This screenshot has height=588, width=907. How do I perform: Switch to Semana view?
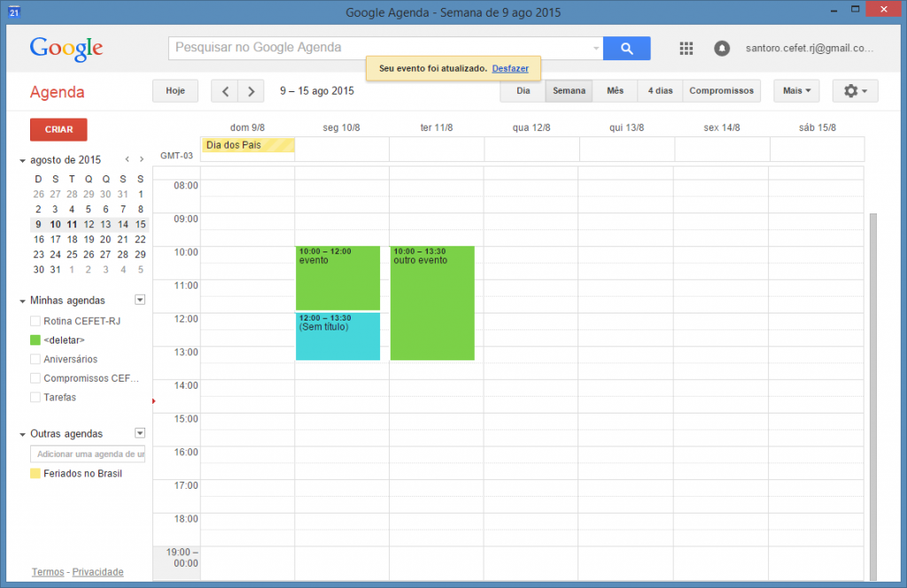[569, 91]
